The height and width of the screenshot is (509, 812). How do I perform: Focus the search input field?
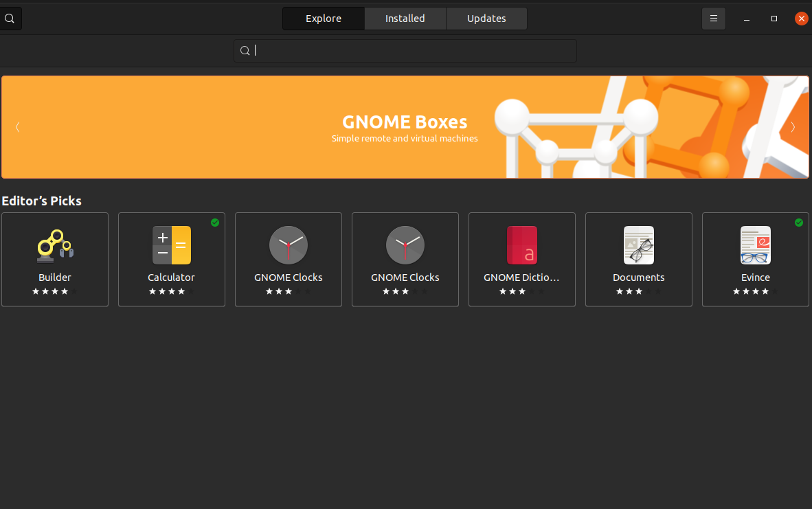[405, 51]
